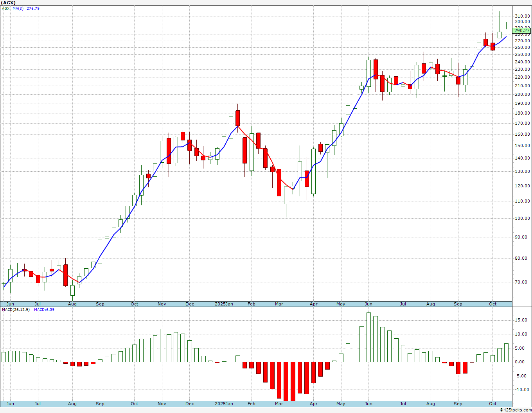Viewport: 532px width, 413px height.
Task: Click Mar on the MACD time axis
Action: (279, 404)
